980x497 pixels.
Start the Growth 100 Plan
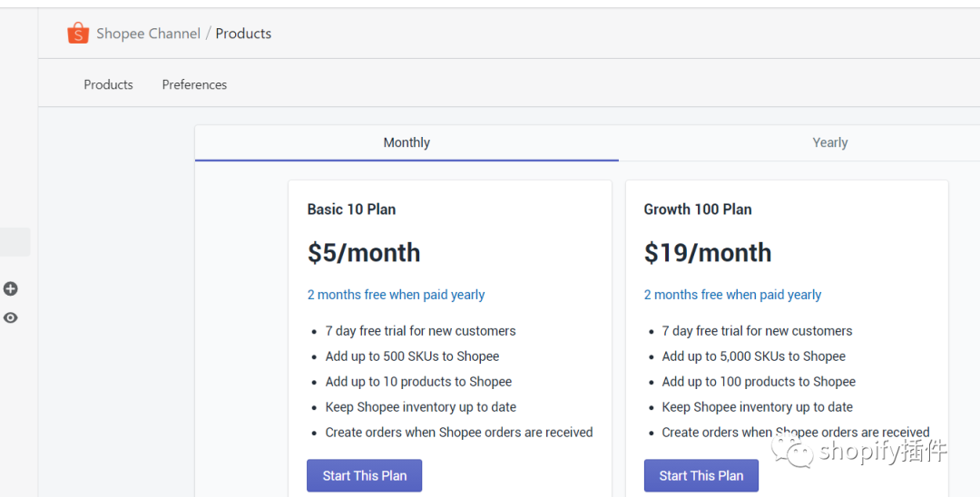pyautogui.click(x=701, y=475)
